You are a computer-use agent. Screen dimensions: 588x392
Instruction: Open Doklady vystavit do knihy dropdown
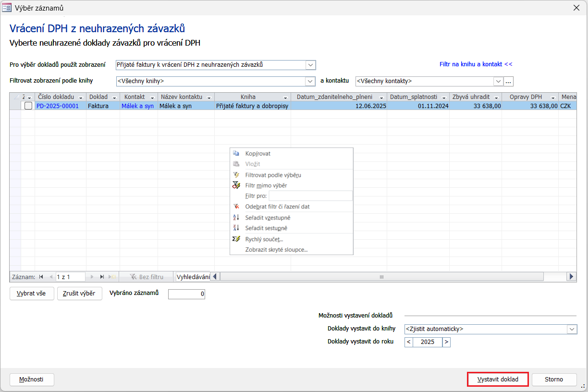[572, 329]
